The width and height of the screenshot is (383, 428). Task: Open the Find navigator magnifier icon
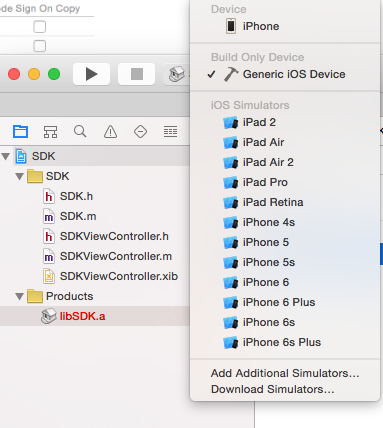80,131
